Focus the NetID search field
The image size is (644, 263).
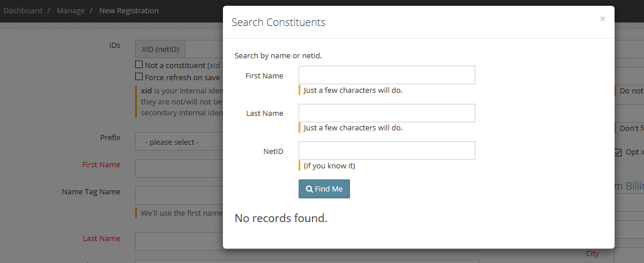[x=386, y=151]
